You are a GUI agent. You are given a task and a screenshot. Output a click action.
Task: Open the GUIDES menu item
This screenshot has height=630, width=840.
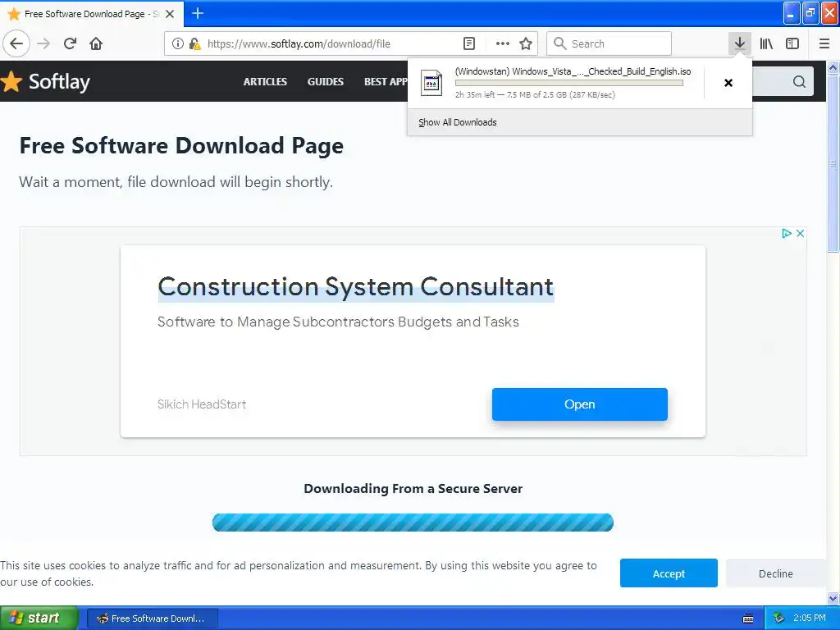[325, 81]
